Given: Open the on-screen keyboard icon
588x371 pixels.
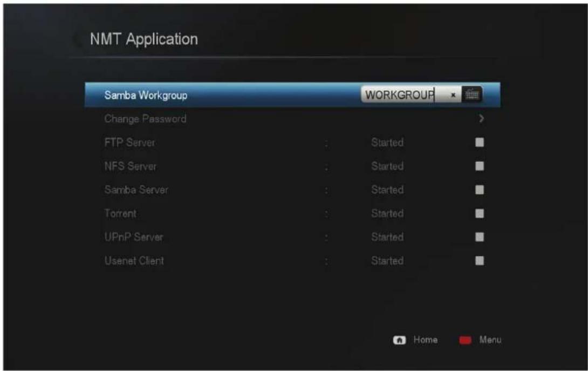Looking at the screenshot, I should (472, 95).
